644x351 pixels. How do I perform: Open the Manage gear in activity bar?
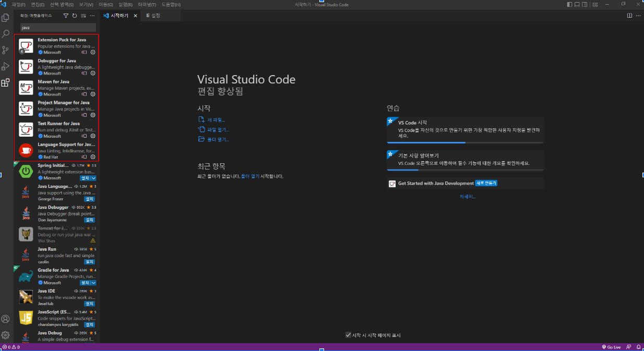6,335
